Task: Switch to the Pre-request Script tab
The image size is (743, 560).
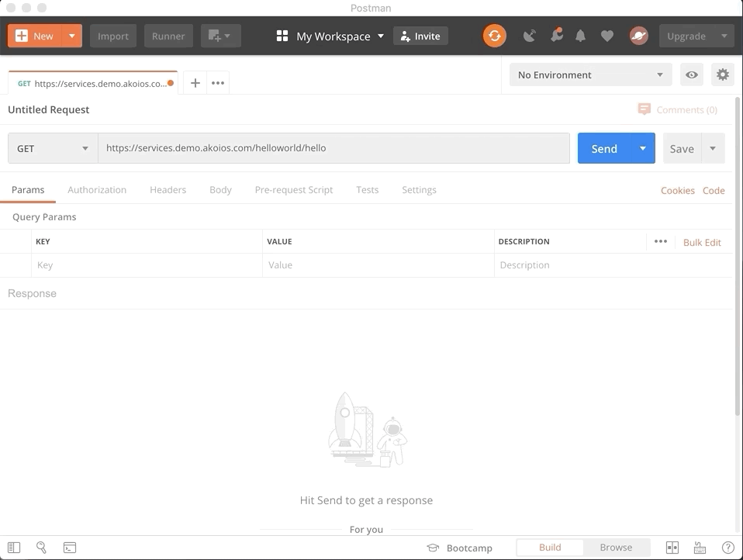Action: (x=294, y=190)
